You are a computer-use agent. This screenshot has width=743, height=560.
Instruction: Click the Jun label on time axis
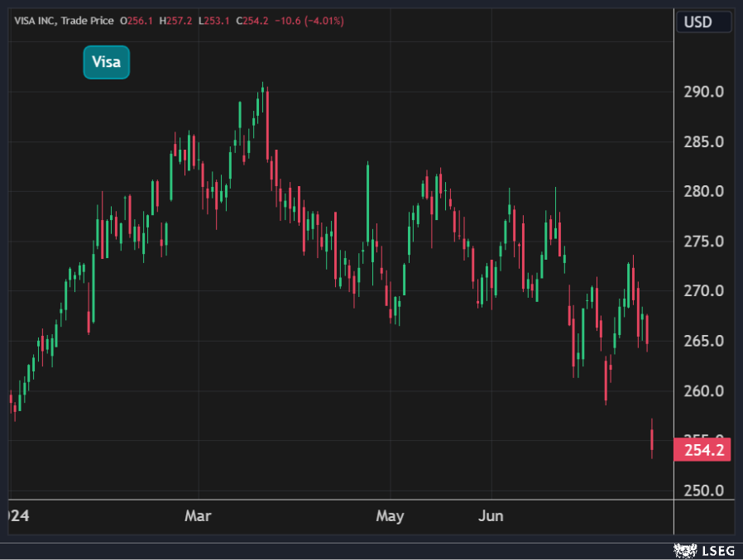[491, 516]
